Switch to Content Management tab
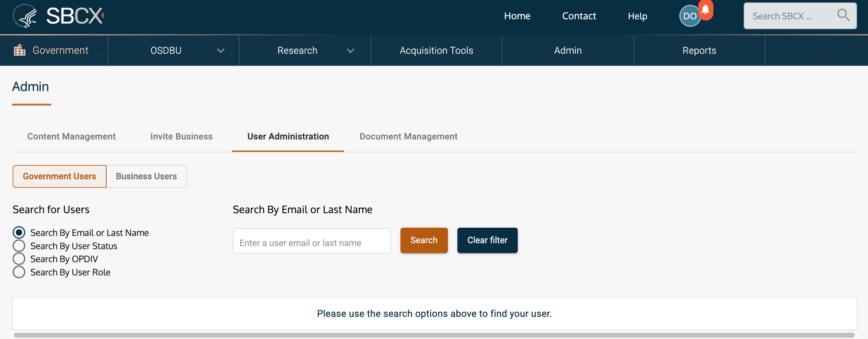Image resolution: width=868 pixels, height=339 pixels. (71, 137)
